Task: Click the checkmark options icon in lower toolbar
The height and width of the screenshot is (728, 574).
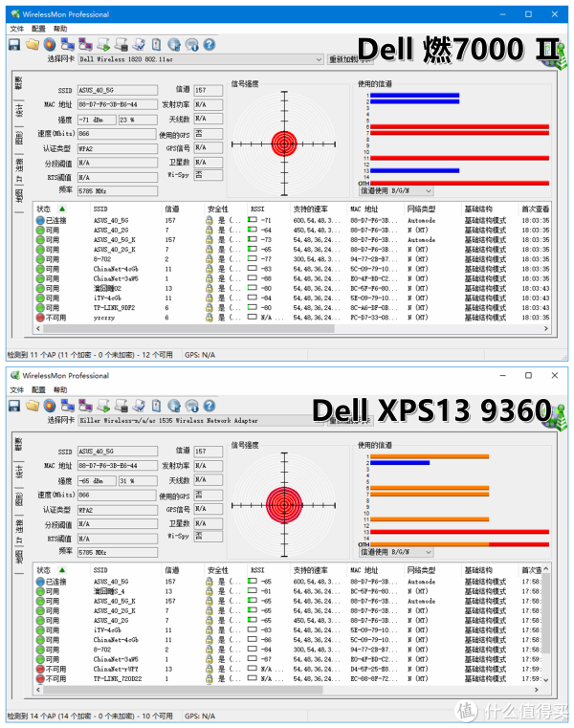Action: (x=139, y=406)
